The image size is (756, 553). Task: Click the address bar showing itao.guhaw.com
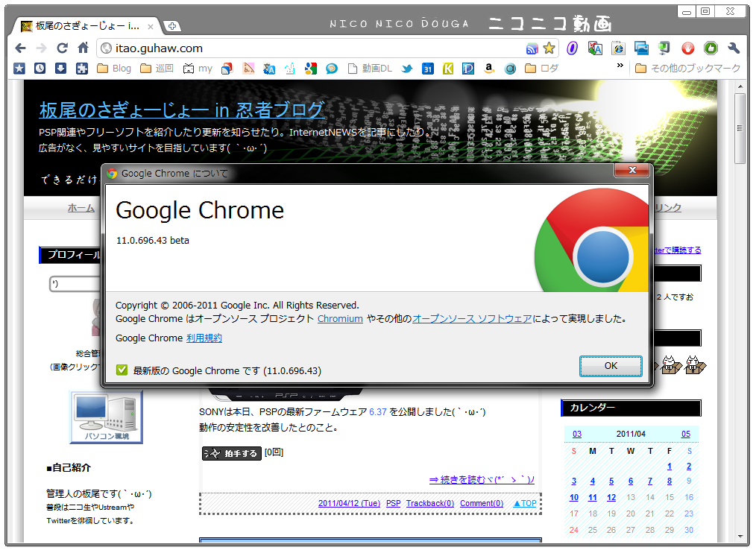(x=309, y=48)
